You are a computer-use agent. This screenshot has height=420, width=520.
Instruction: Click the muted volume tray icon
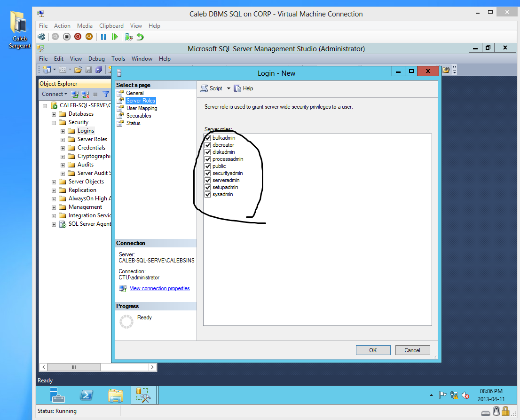[x=465, y=395]
